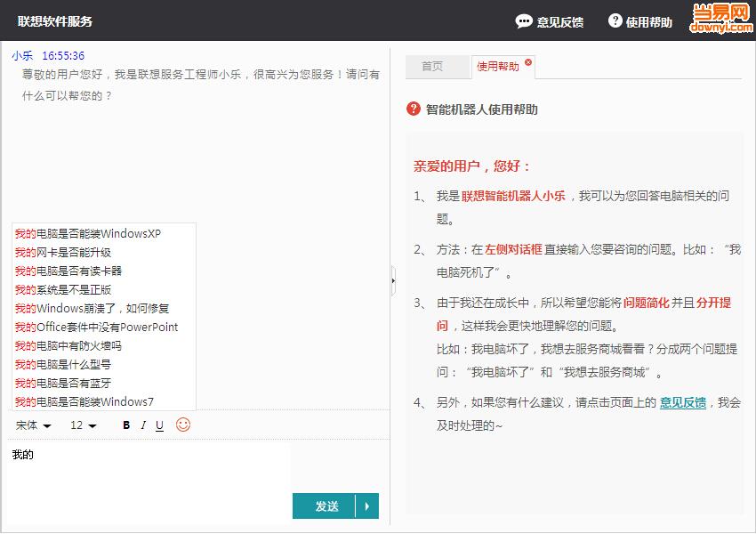Click the white arrow inside the 发送 button
The image size is (756, 534).
click(365, 506)
